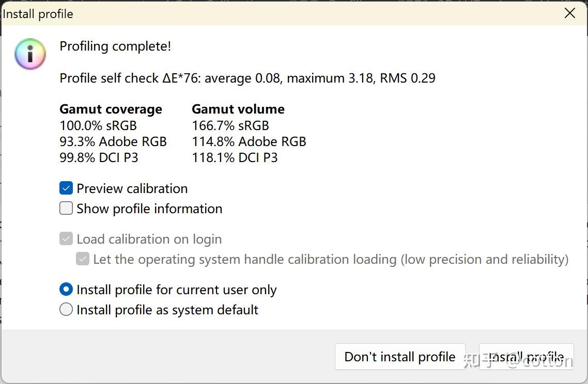
Task: Click the 118.1% DCI P3 volume value
Action: pos(235,157)
